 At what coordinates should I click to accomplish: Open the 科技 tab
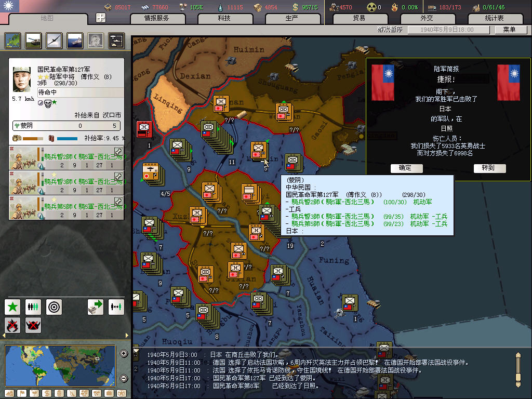[x=224, y=18]
